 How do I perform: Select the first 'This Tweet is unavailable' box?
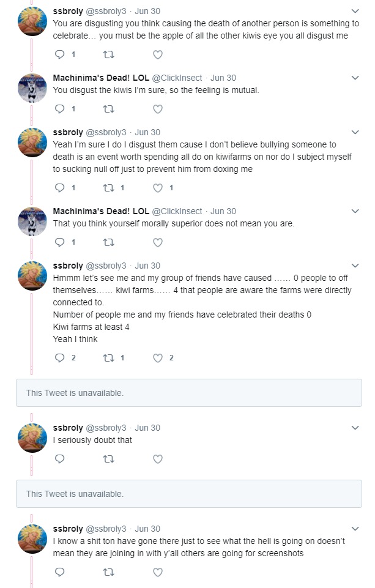tap(189, 393)
